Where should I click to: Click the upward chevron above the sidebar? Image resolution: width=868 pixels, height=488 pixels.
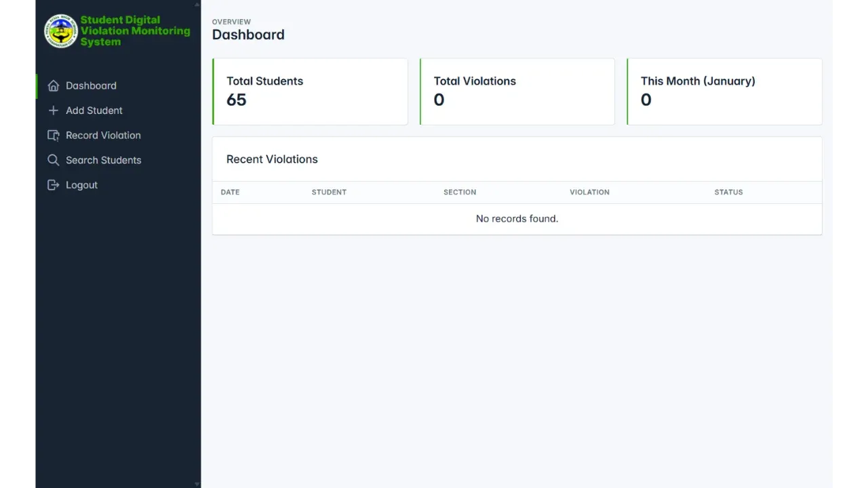(x=197, y=6)
